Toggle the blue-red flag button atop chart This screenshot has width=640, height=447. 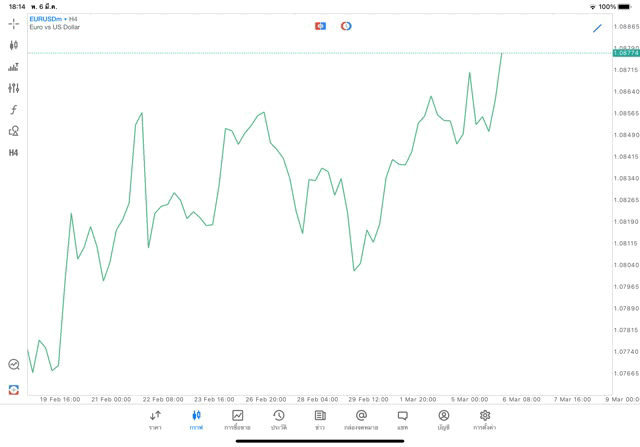tap(320, 26)
